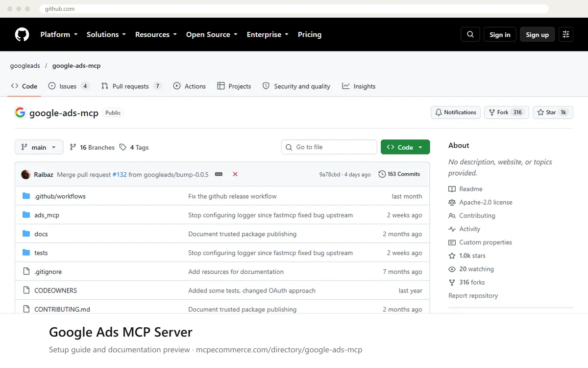Open the green Code dropdown button

point(405,147)
